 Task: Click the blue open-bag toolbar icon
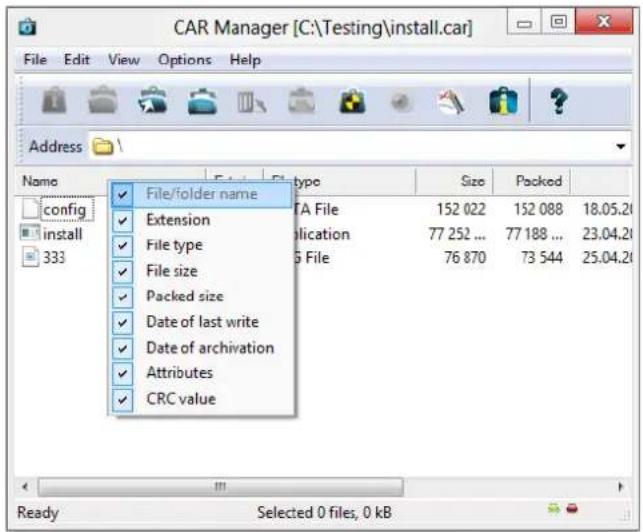tap(202, 100)
